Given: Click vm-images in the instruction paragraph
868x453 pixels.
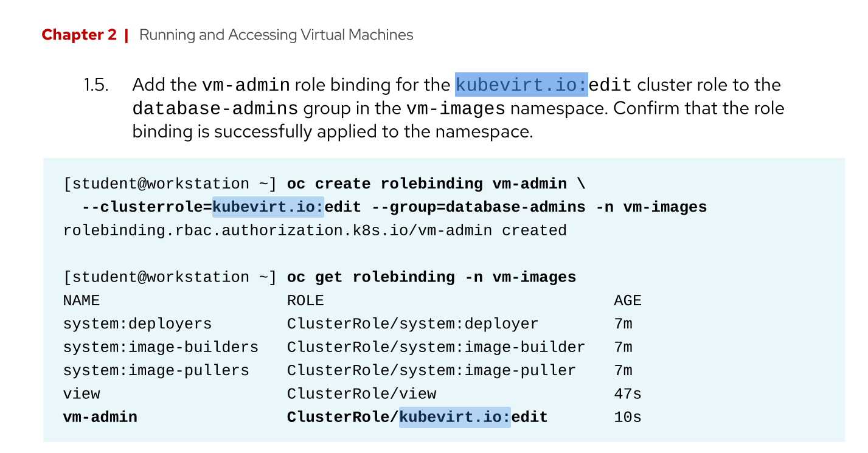Looking at the screenshot, I should 456,109.
